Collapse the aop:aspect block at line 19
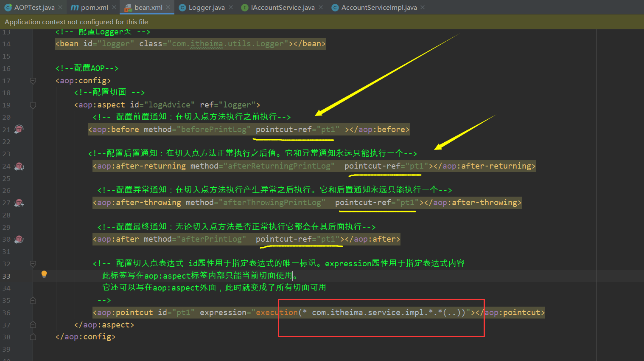The image size is (644, 361). tap(33, 105)
